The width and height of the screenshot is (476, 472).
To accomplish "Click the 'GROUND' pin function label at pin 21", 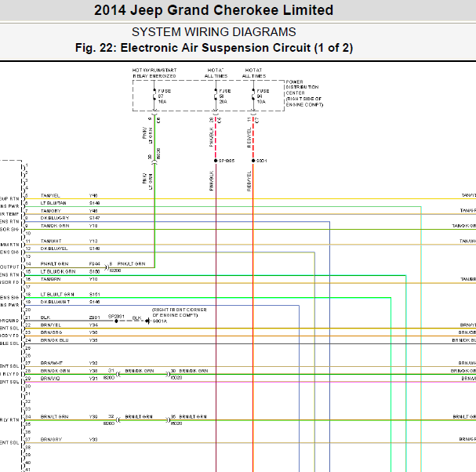I will click(9, 321).
